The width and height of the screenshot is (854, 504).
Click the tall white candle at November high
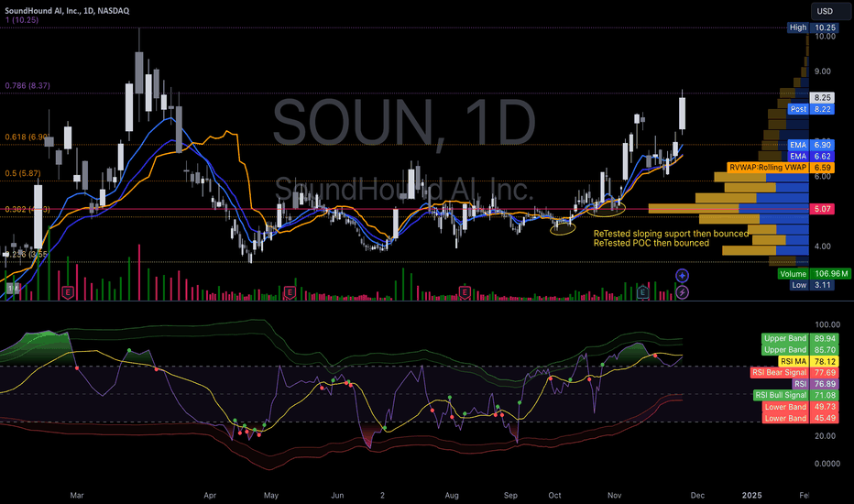[x=682, y=114]
